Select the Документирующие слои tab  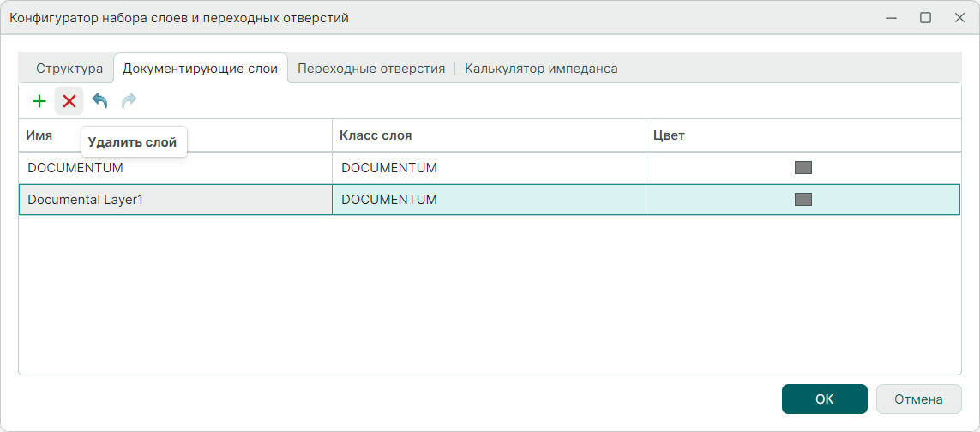pyautogui.click(x=200, y=69)
